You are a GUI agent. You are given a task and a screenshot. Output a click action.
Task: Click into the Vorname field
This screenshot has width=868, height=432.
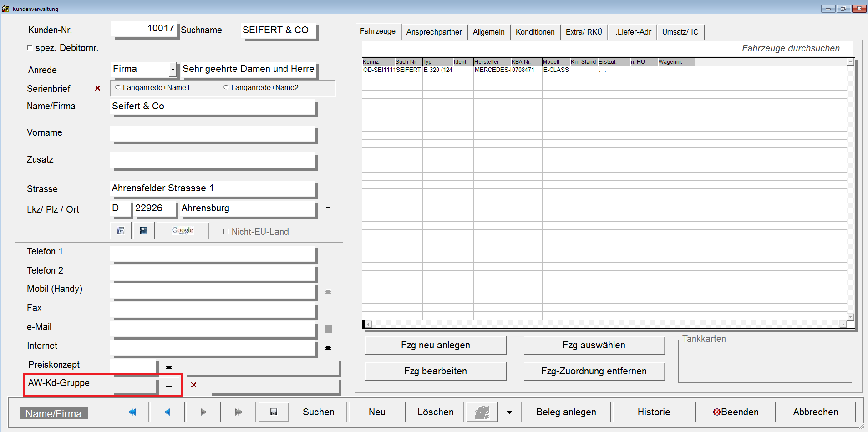click(x=213, y=134)
